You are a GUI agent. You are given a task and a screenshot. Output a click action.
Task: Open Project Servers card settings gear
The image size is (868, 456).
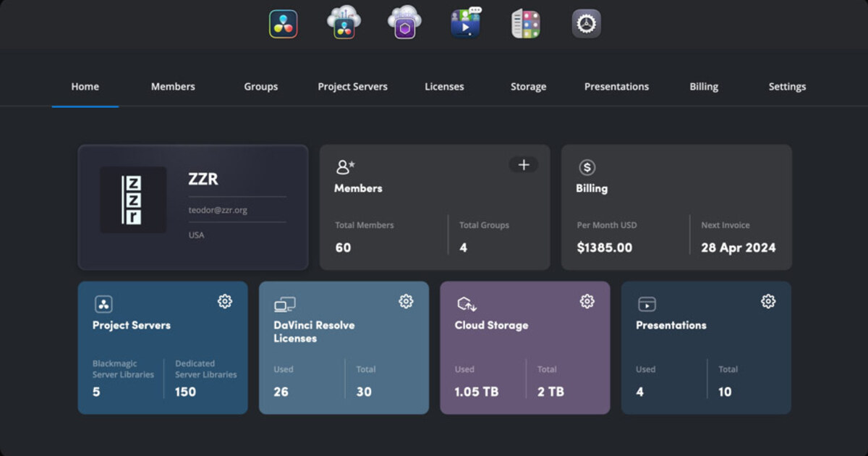coord(225,302)
